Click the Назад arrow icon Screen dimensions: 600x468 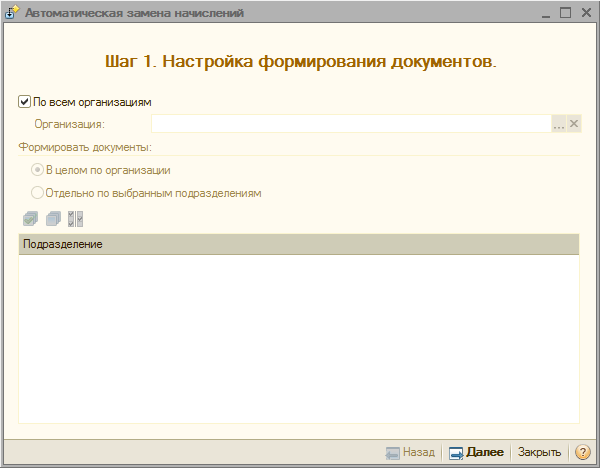coord(393,452)
